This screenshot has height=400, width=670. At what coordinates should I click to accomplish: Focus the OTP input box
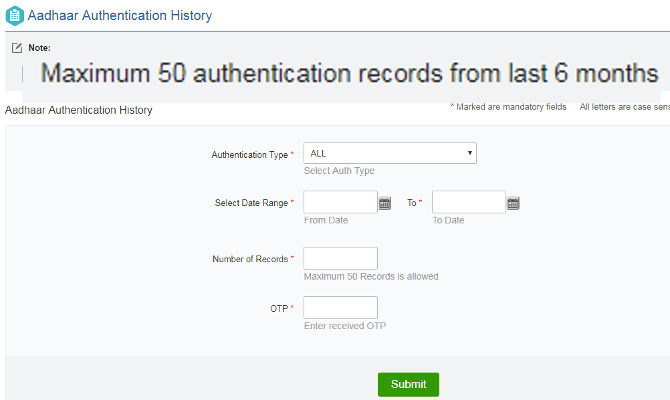pyautogui.click(x=340, y=308)
